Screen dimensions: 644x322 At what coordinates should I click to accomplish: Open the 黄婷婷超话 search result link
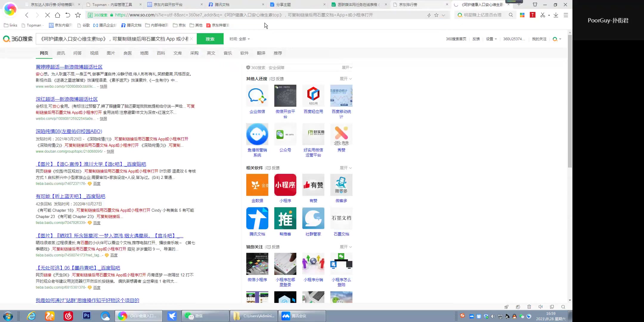[69, 67]
